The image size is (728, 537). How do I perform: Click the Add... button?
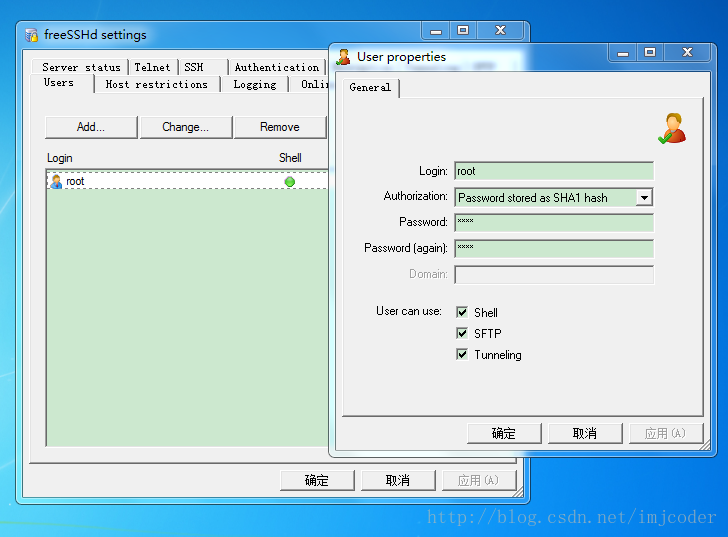click(91, 127)
